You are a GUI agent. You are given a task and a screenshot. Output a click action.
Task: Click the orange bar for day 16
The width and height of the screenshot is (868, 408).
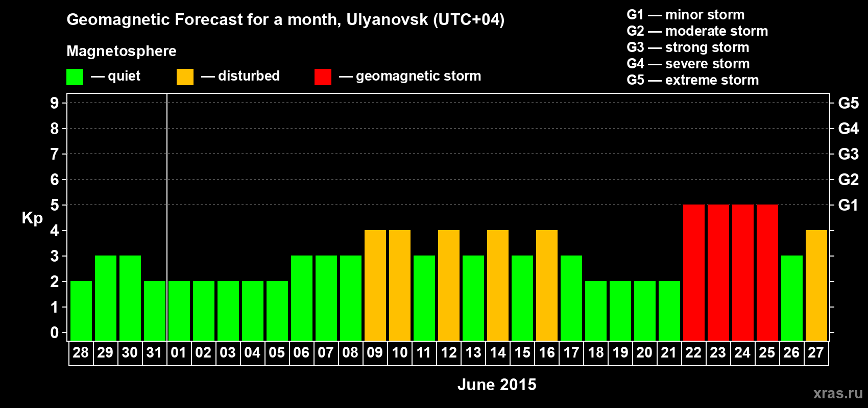547,285
